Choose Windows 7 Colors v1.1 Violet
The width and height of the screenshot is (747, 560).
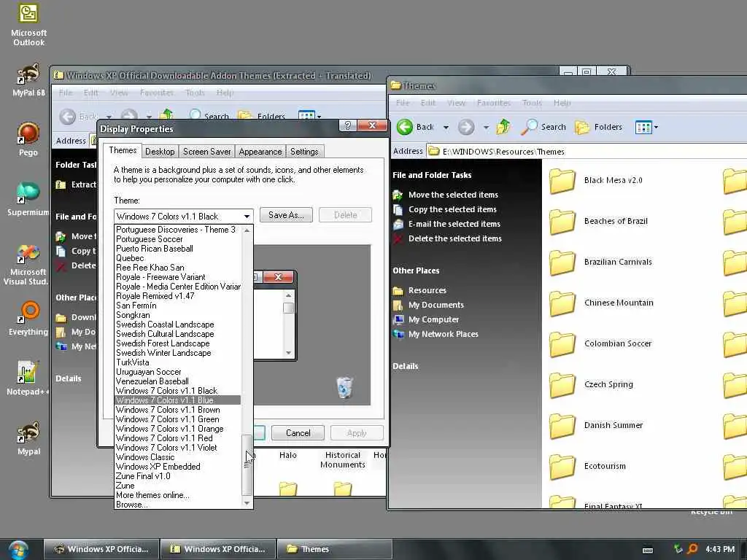(x=178, y=448)
